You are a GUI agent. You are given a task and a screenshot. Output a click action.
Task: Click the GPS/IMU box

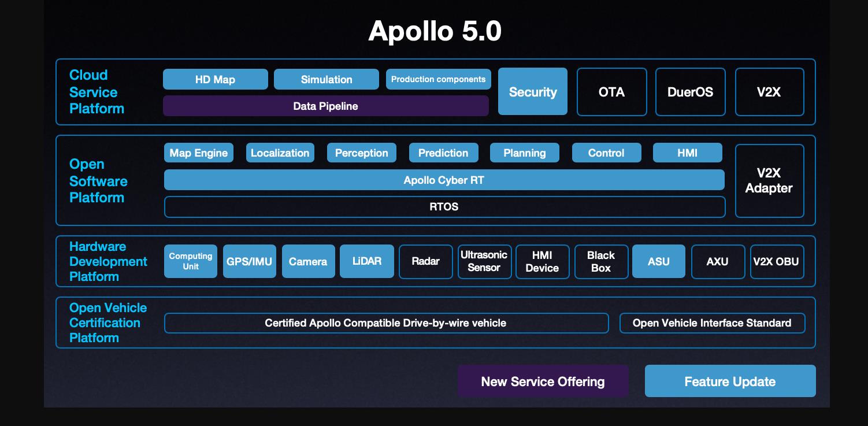tap(250, 261)
